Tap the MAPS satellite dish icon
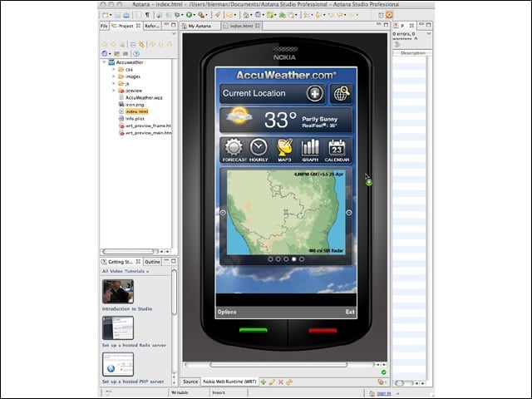 pyautogui.click(x=284, y=150)
